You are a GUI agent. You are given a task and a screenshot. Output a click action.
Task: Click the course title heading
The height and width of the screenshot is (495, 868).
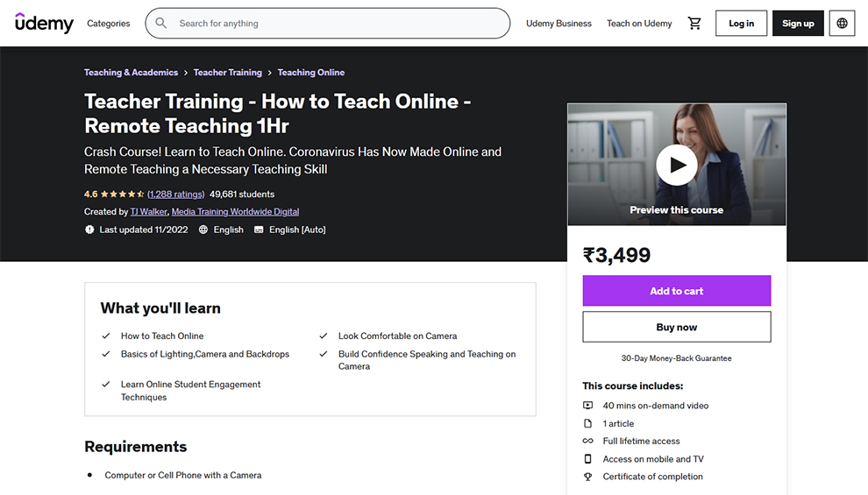(x=278, y=113)
